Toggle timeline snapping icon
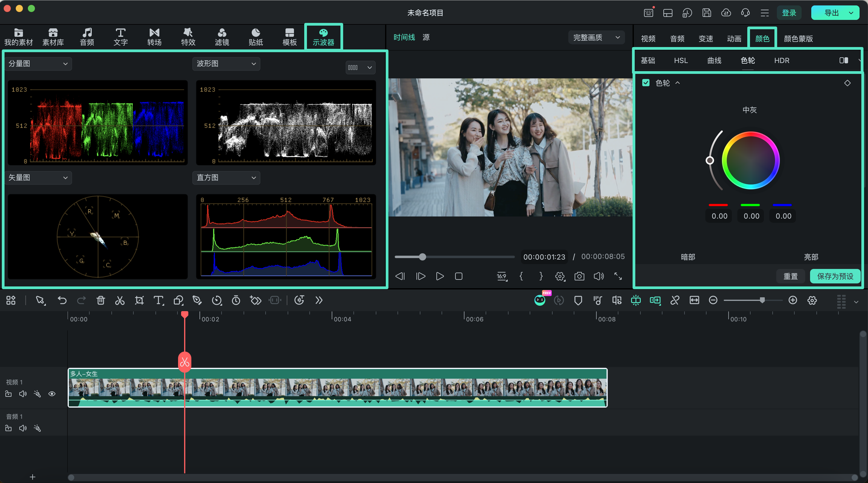The image size is (868, 483). pyautogui.click(x=636, y=300)
